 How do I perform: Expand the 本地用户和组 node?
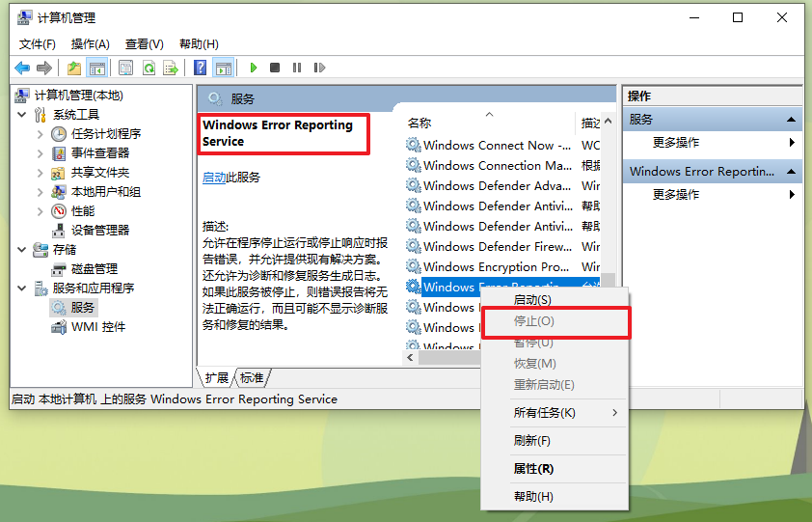41,192
